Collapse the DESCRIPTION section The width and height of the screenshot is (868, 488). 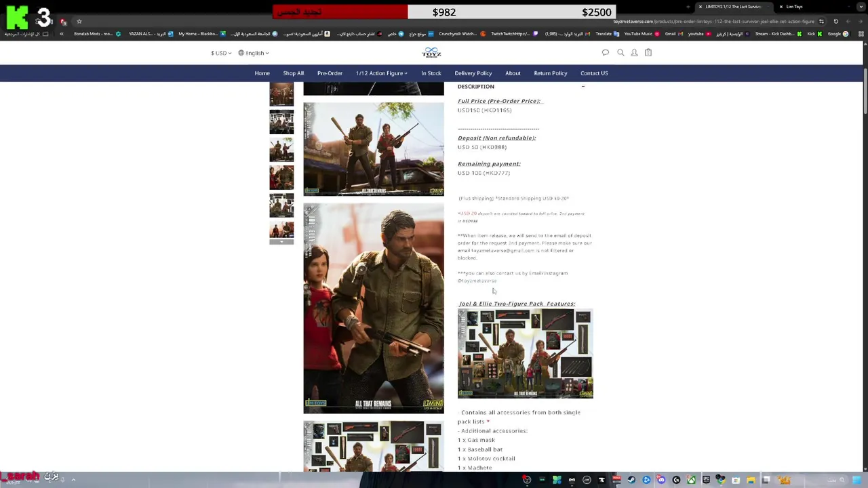point(583,87)
